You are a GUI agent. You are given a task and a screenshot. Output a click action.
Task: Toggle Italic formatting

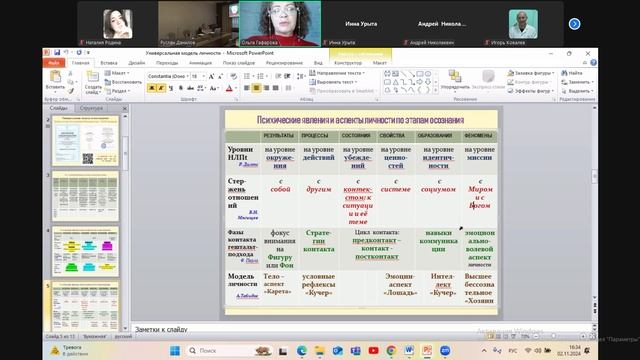point(161,88)
